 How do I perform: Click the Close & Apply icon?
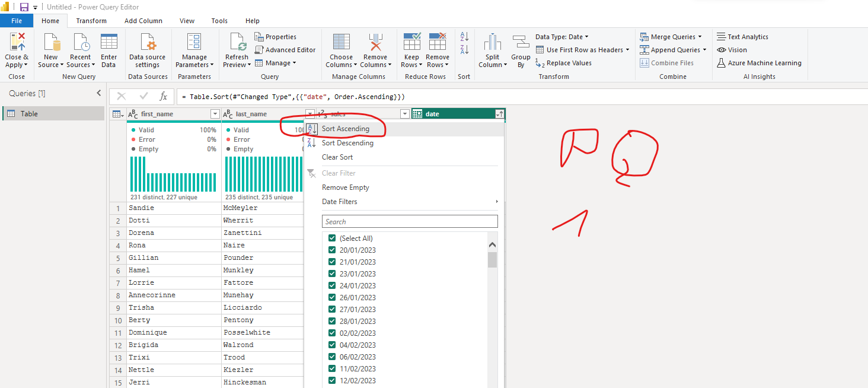click(17, 43)
